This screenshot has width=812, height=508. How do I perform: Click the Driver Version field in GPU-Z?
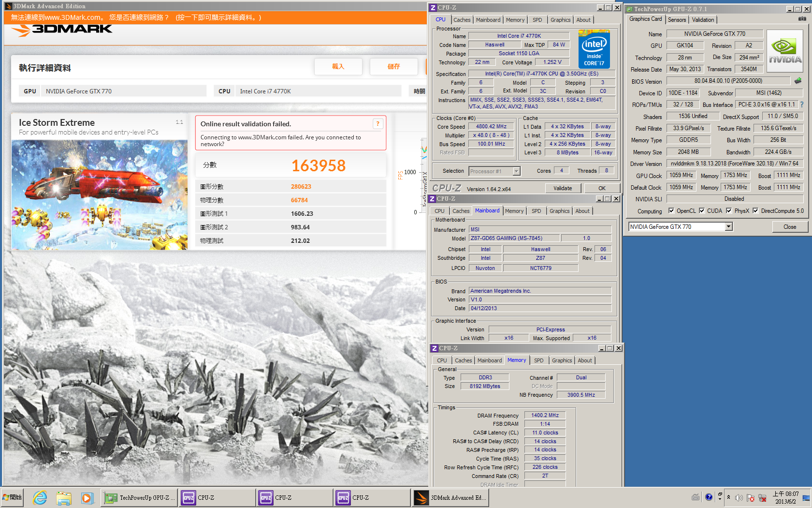point(734,164)
